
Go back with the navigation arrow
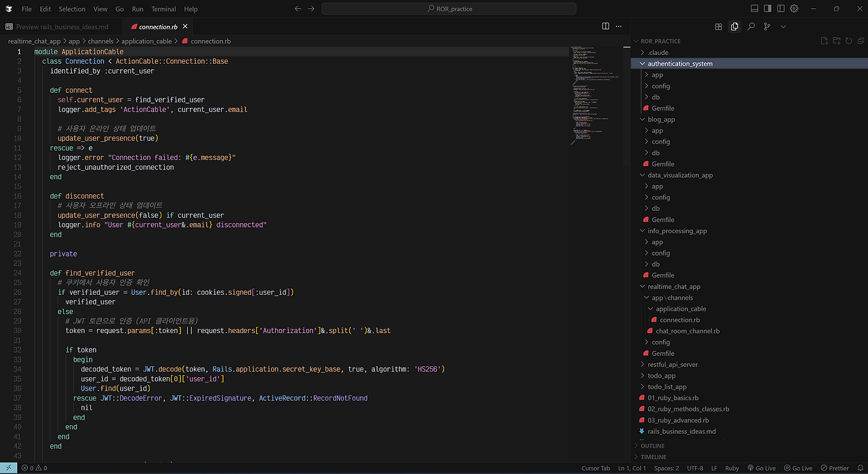click(298, 9)
